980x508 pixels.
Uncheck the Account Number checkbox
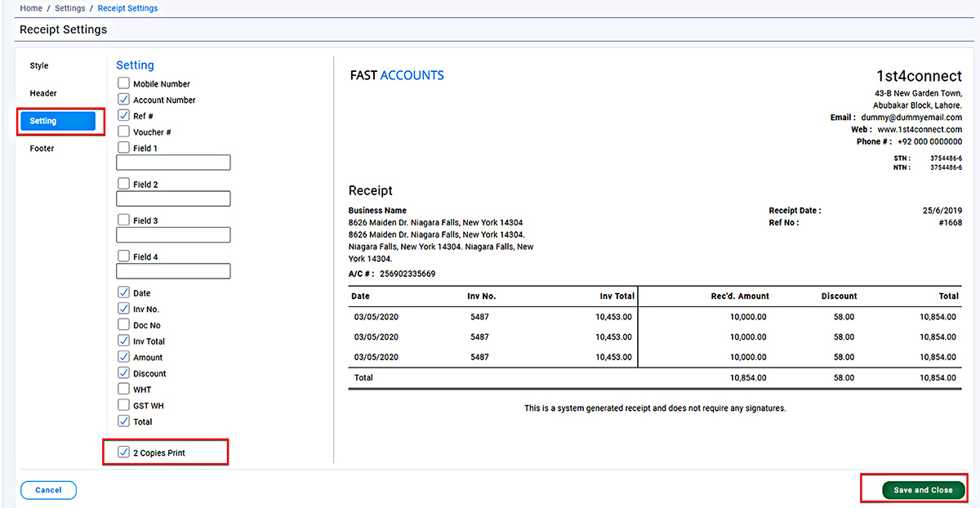point(124,100)
